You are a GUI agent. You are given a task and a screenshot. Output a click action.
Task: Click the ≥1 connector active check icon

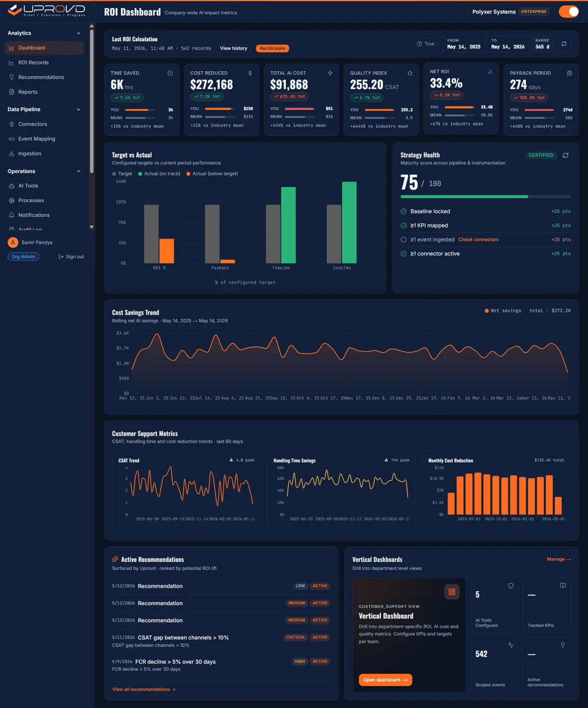(404, 254)
